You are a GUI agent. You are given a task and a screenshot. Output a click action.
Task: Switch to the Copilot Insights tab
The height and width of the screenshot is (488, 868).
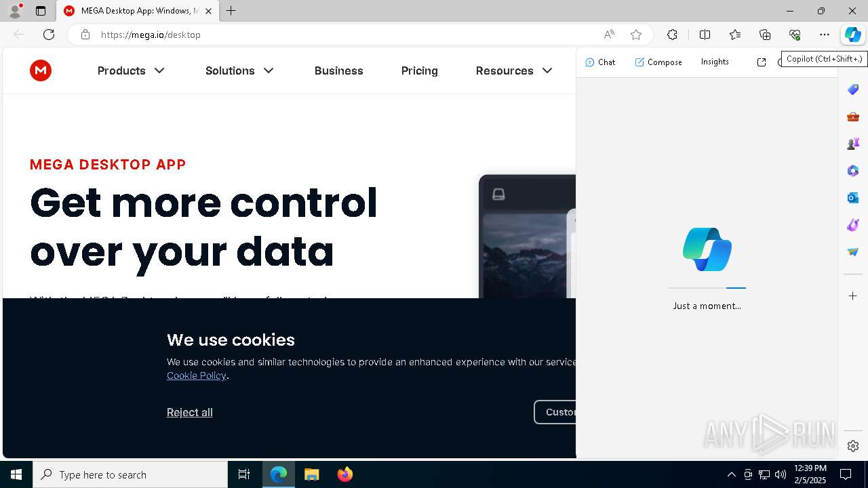click(715, 62)
